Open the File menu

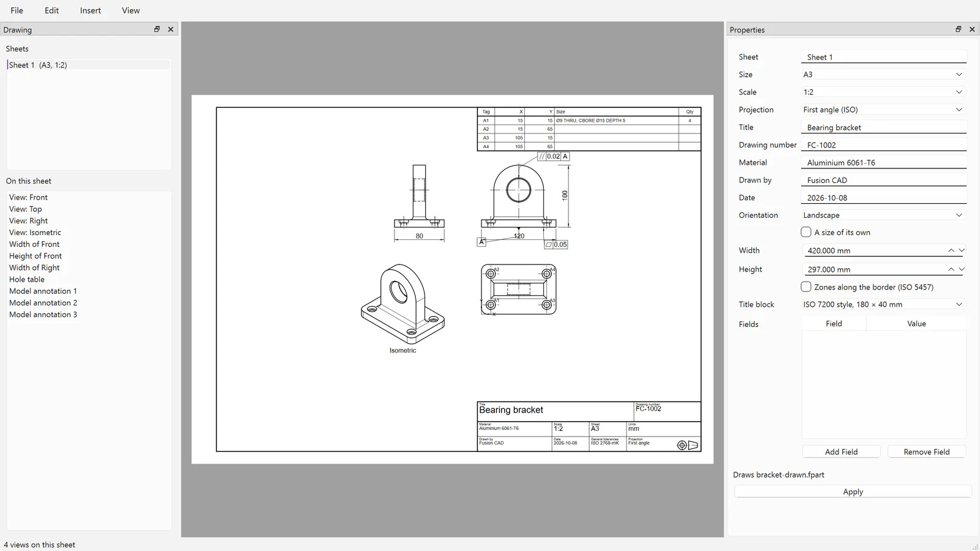(x=17, y=10)
